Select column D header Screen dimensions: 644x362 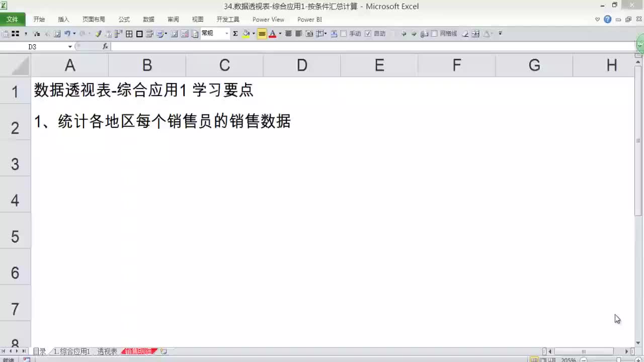tap(302, 65)
